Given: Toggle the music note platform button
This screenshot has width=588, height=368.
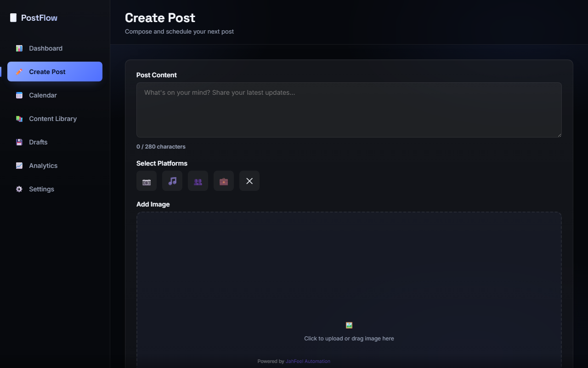Looking at the screenshot, I should click(172, 181).
